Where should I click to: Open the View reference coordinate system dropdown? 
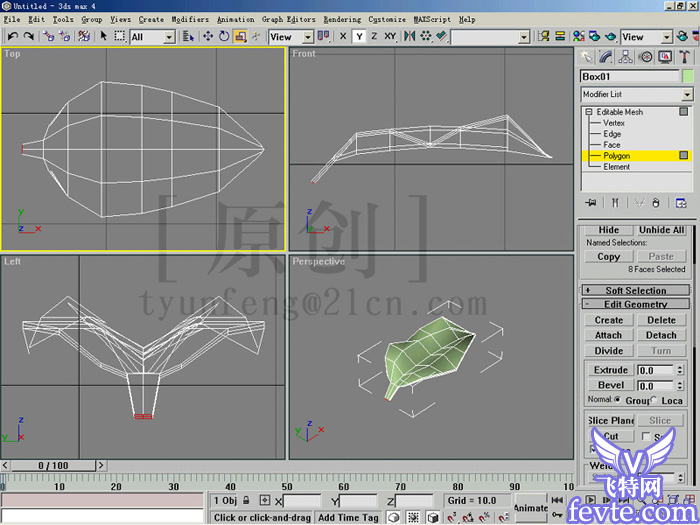point(308,37)
